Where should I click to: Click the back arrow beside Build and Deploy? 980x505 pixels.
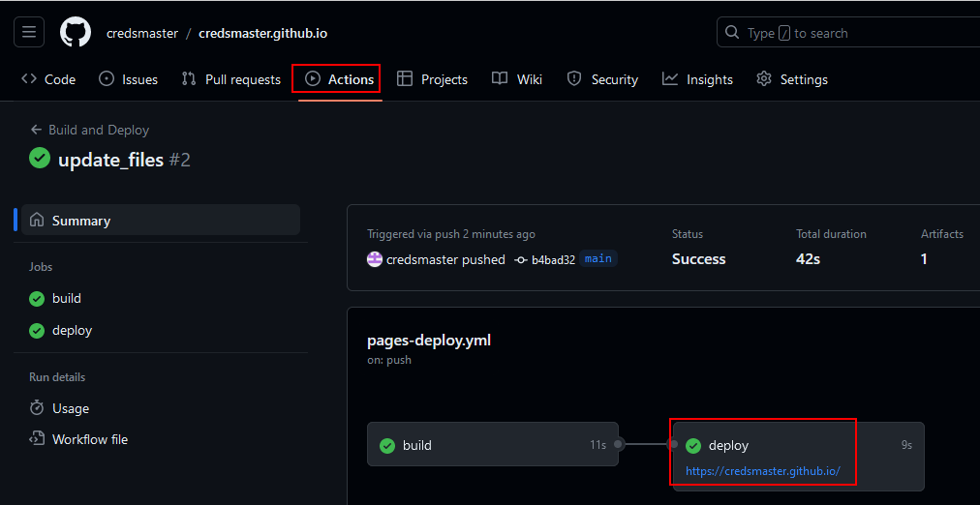click(x=36, y=130)
